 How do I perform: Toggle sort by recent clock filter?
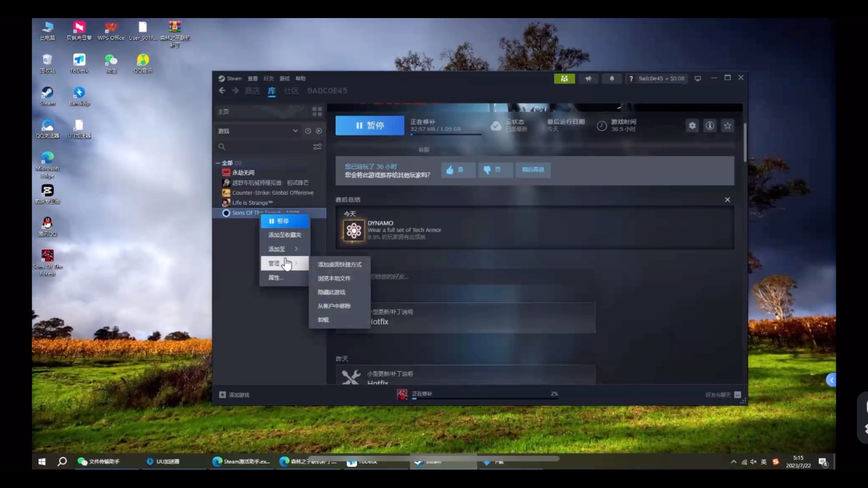click(308, 131)
